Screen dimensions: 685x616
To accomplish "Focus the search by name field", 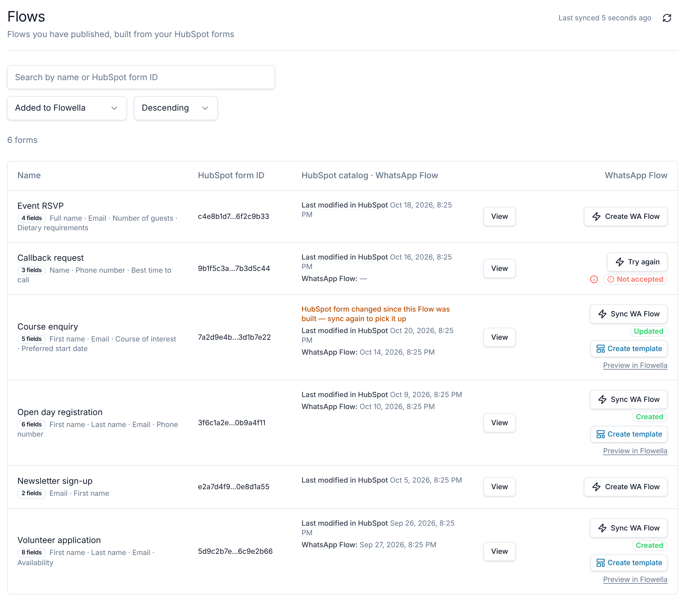I will (141, 77).
